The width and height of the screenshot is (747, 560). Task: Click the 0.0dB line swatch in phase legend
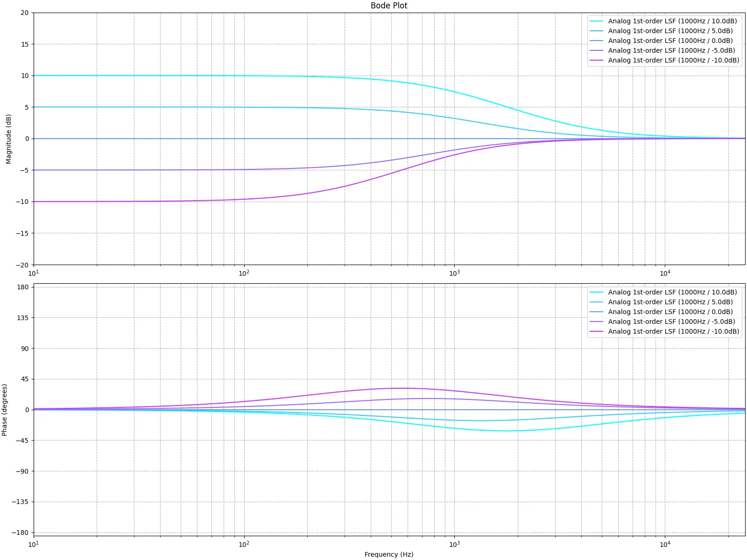pos(596,312)
